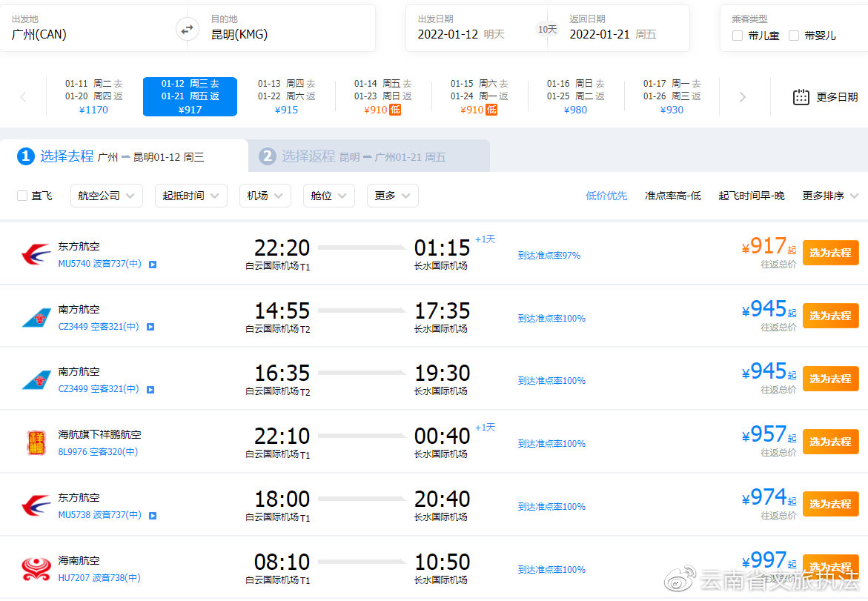Check the 带儿童 passenger option
The height and width of the screenshot is (601, 868).
tap(736, 35)
